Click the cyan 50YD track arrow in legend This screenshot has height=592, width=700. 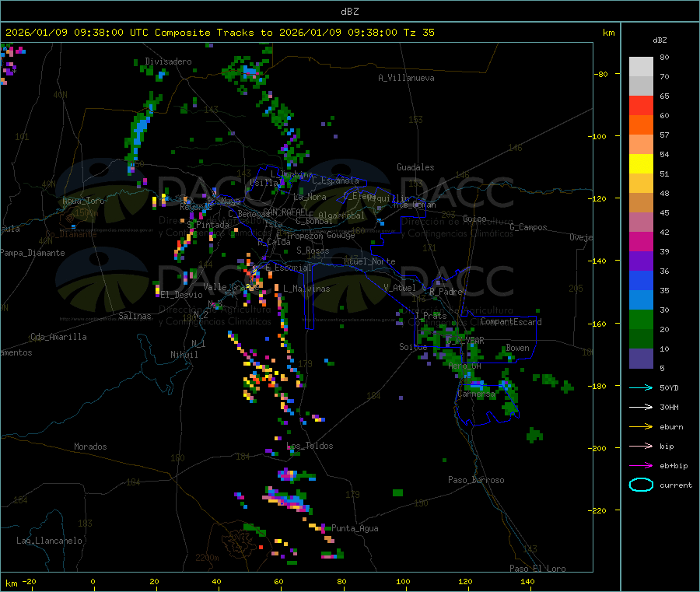pyautogui.click(x=641, y=387)
